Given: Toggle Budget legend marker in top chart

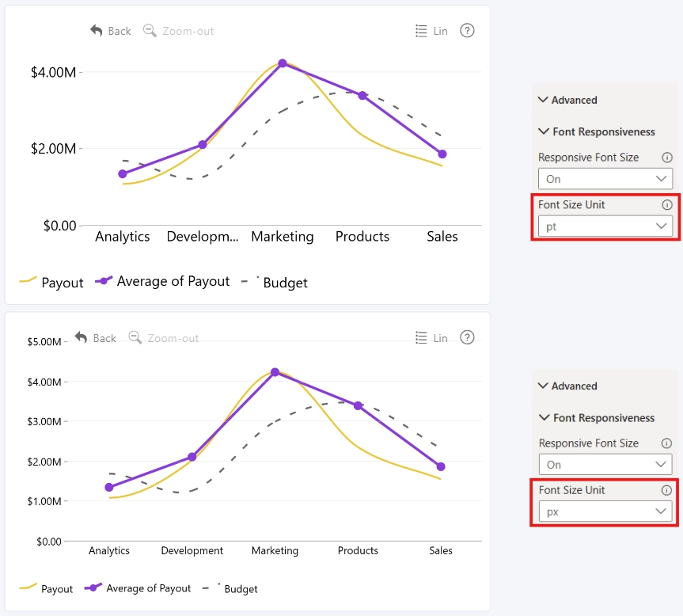Looking at the screenshot, I should [250, 280].
